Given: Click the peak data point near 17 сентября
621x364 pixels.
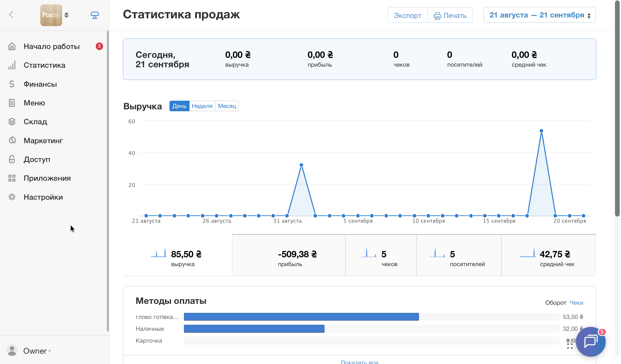Looking at the screenshot, I should pos(541,131).
